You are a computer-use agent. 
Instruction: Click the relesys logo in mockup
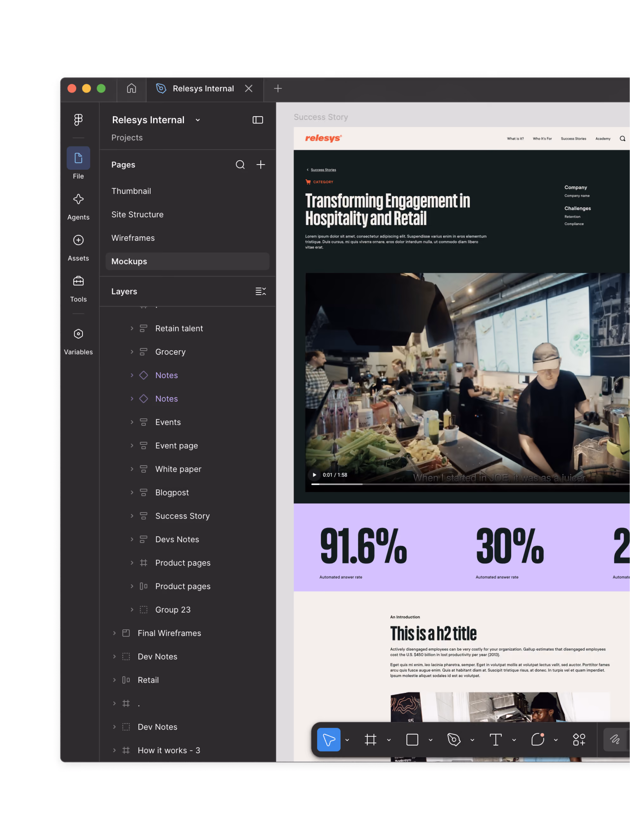tap(323, 138)
